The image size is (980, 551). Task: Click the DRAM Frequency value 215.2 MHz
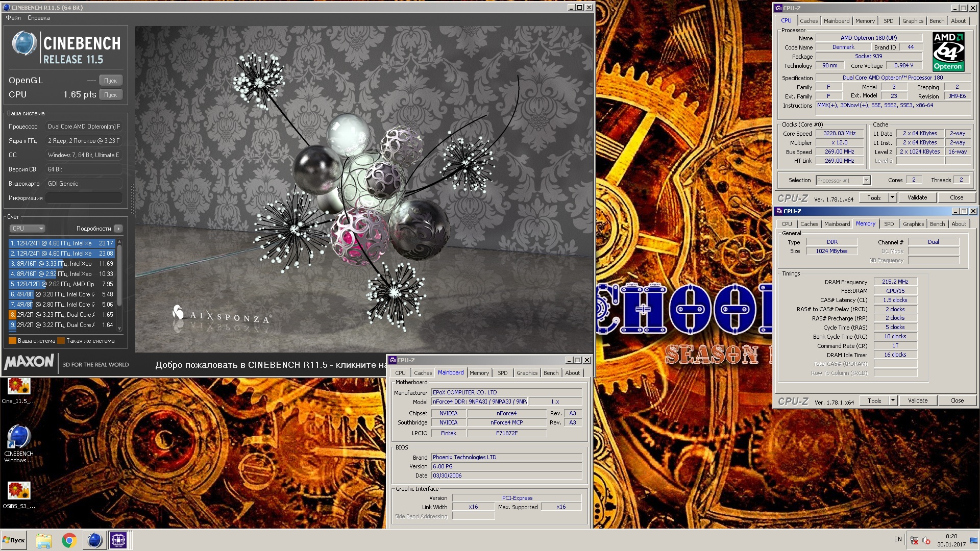click(895, 282)
